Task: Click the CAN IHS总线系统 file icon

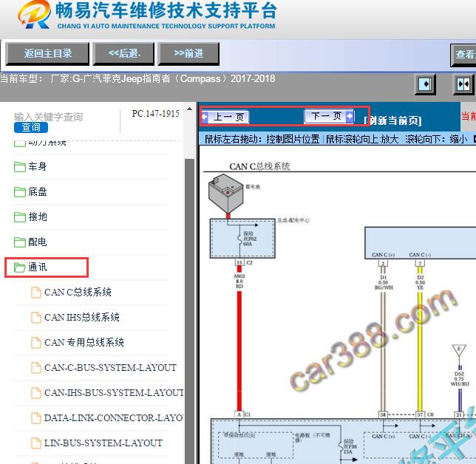Action: (36, 318)
